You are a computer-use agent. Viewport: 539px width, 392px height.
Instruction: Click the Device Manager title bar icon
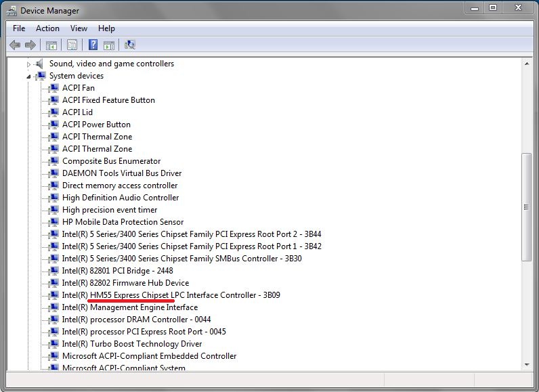pyautogui.click(x=12, y=11)
